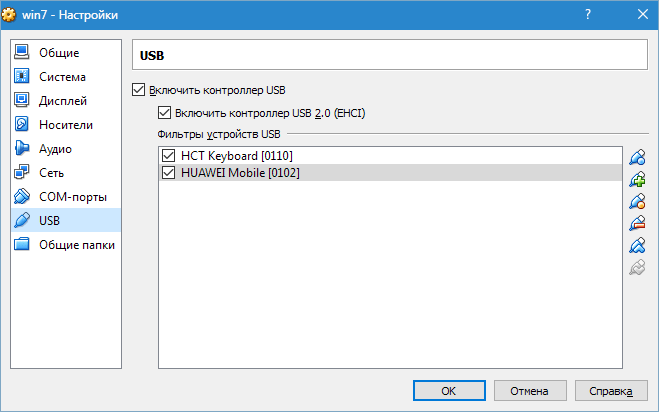Open help via Справка button
The height and width of the screenshot is (412, 659).
pos(611,391)
